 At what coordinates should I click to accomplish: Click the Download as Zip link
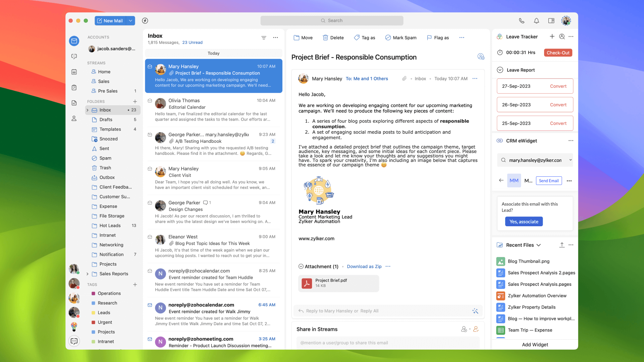click(364, 266)
